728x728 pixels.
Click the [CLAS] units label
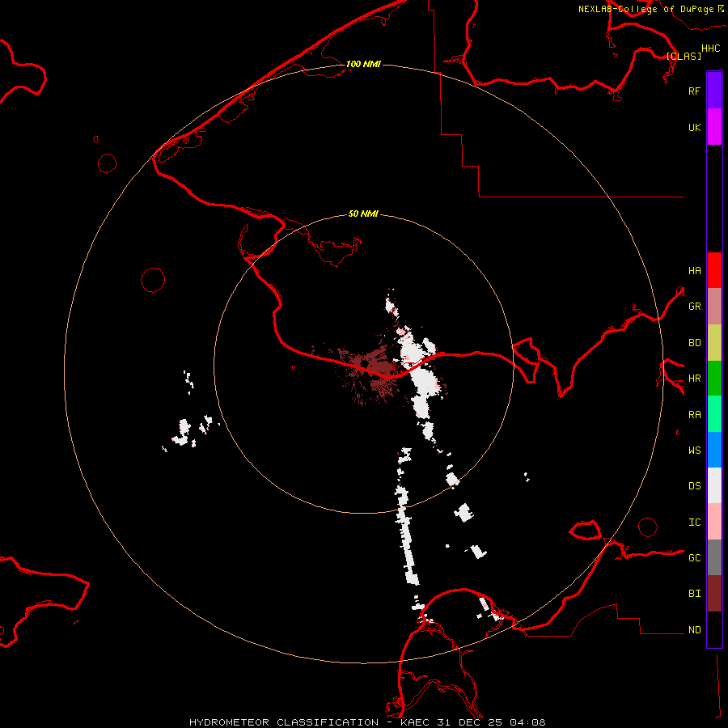click(x=684, y=56)
